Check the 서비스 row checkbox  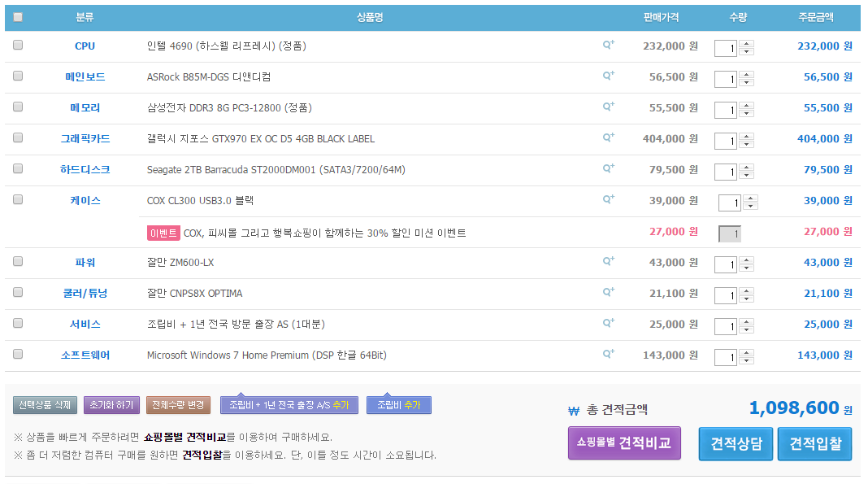click(18, 323)
